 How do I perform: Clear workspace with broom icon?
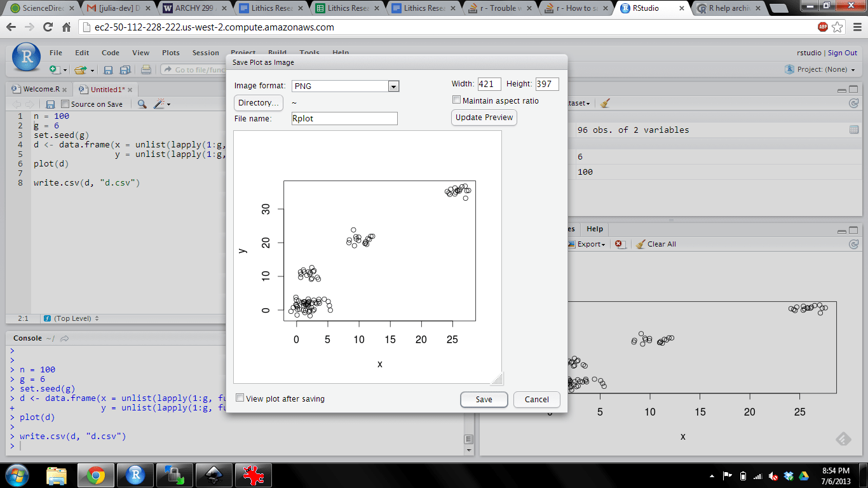[606, 103]
